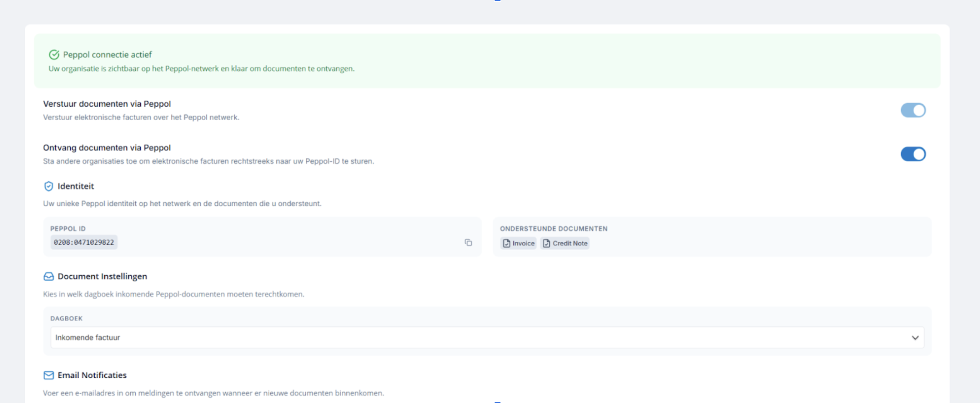Screen dimensions: 980x403
Task: Click the Verstuur documenten via Peppol label
Action: pyautogui.click(x=107, y=104)
